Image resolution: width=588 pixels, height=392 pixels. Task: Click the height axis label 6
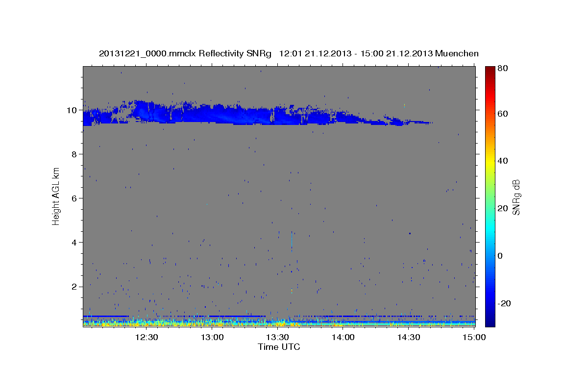click(74, 198)
